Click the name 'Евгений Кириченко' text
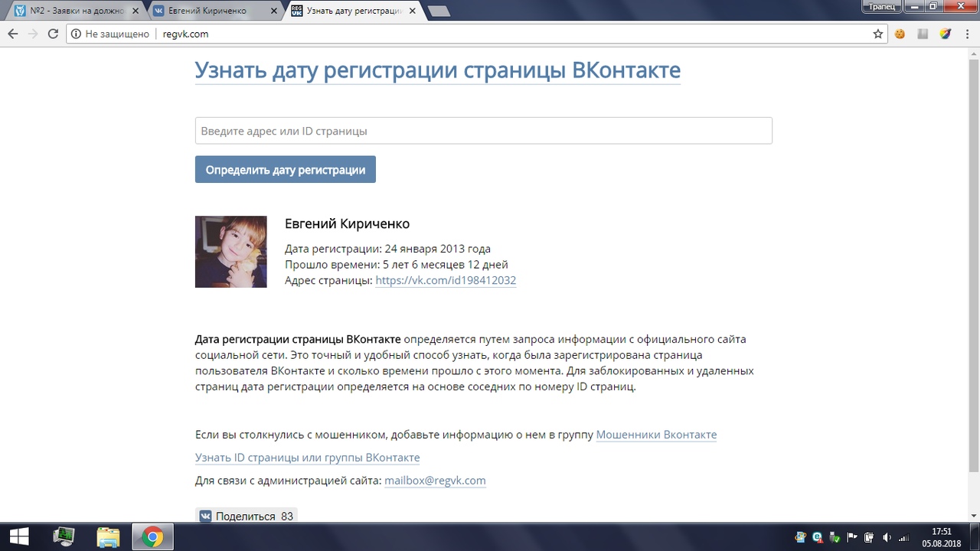 [347, 223]
